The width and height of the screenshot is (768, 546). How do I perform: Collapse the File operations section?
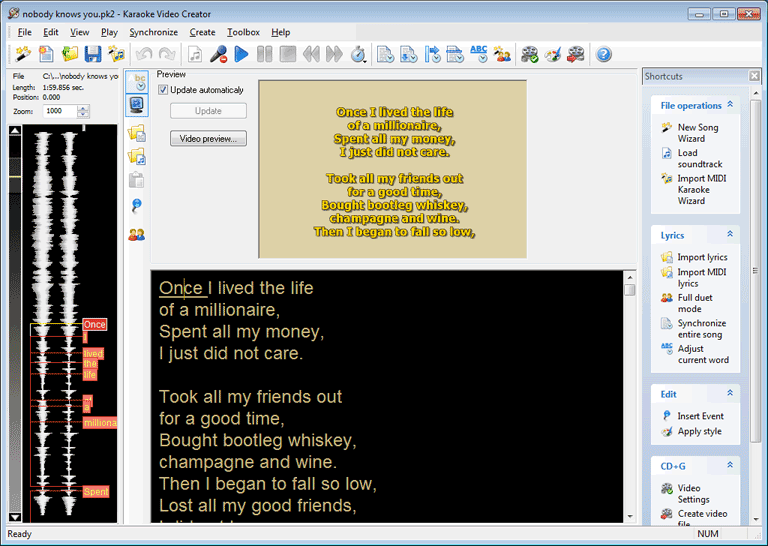click(730, 105)
